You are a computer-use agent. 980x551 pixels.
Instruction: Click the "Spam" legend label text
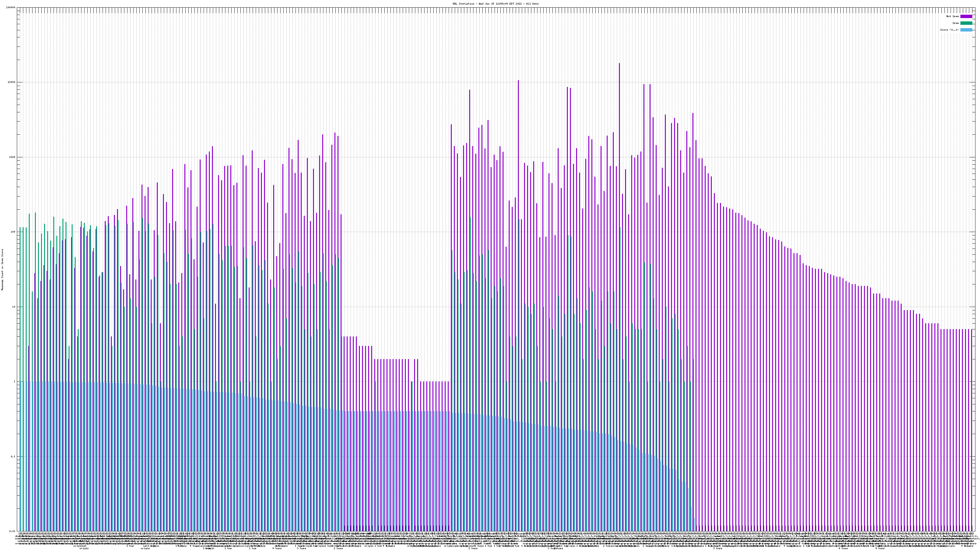tap(956, 23)
